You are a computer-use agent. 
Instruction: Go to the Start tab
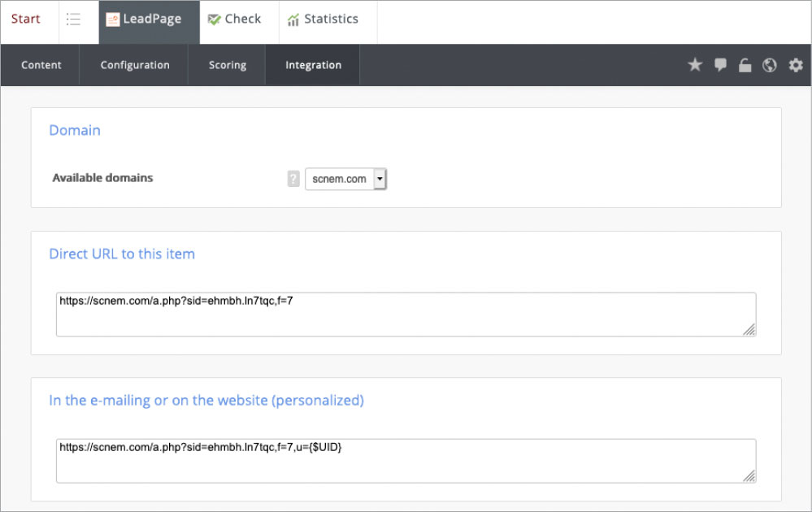click(x=26, y=20)
